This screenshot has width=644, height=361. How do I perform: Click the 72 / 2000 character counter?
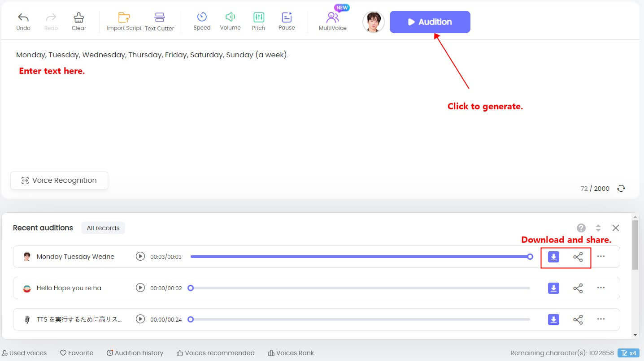point(595,189)
